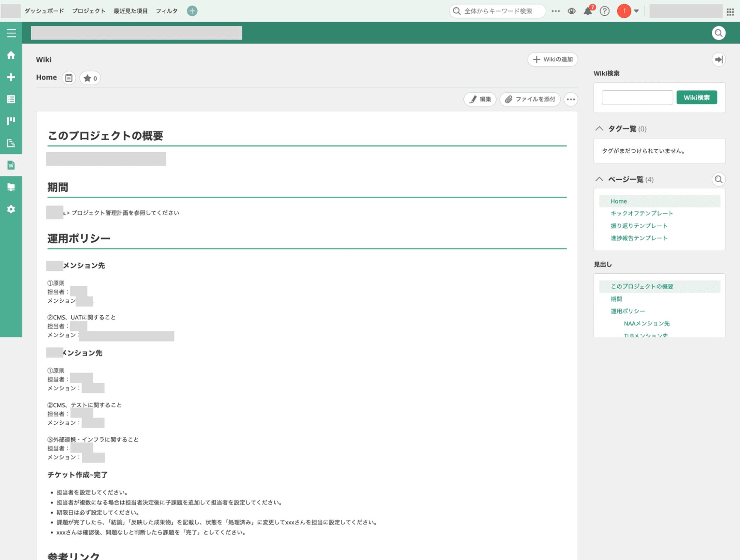Click text 担当者を設定してください。

tap(92, 492)
